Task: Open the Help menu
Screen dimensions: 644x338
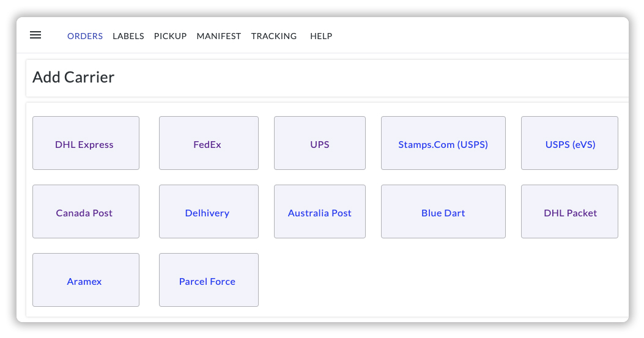Action: (321, 36)
